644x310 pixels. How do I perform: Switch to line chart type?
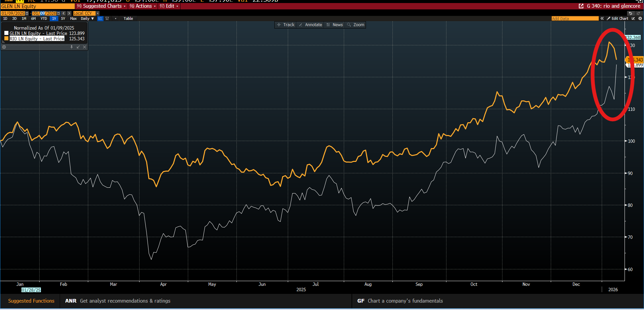tap(100, 18)
